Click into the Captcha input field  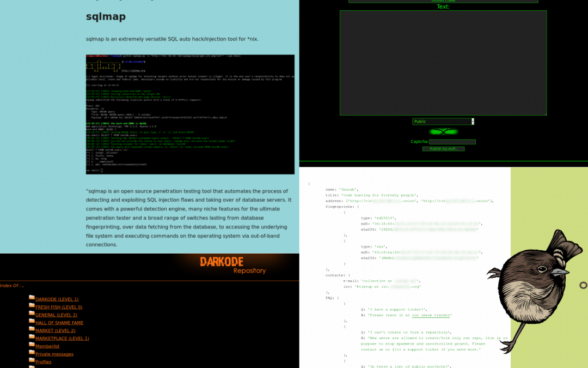[x=452, y=142]
